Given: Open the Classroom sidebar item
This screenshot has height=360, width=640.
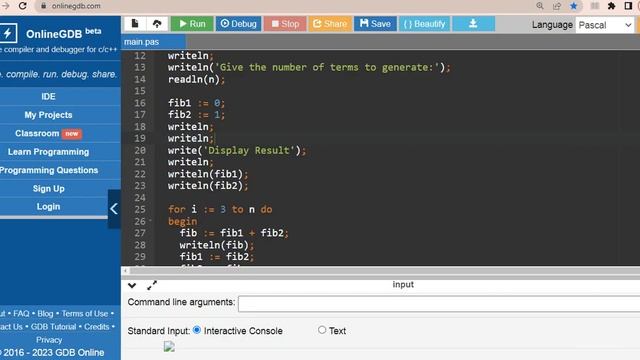Looking at the screenshot, I should coord(48,133).
